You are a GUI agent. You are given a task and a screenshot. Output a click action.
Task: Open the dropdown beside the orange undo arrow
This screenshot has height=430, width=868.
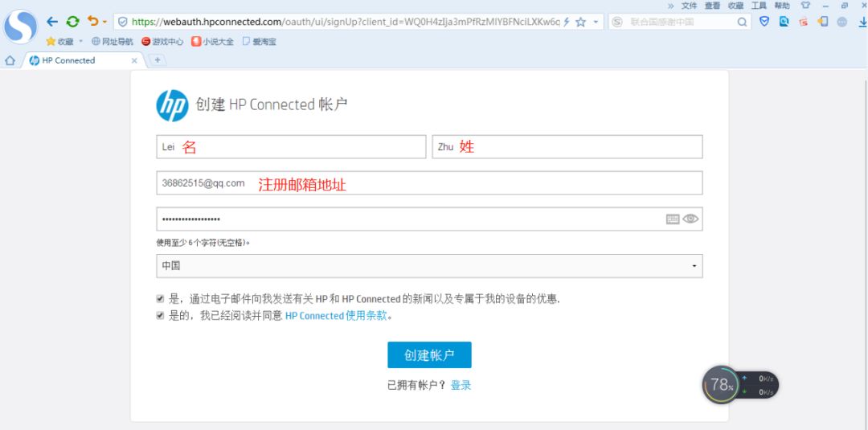[104, 23]
